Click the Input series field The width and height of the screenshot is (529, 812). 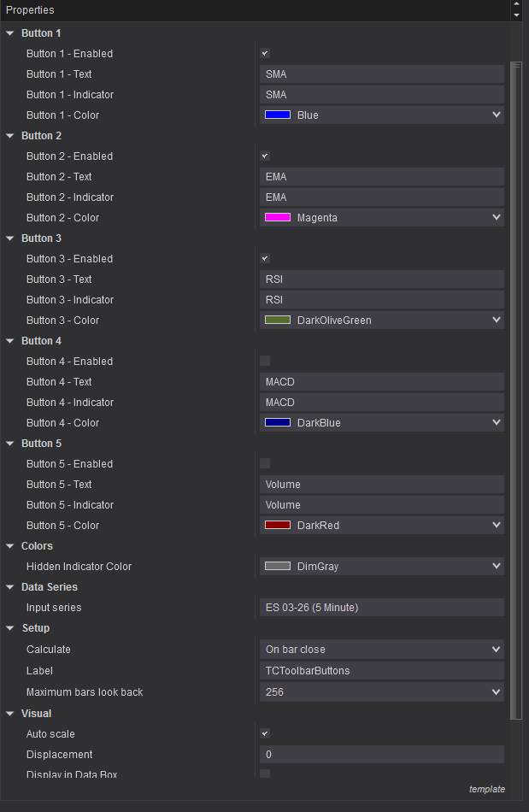pos(381,608)
